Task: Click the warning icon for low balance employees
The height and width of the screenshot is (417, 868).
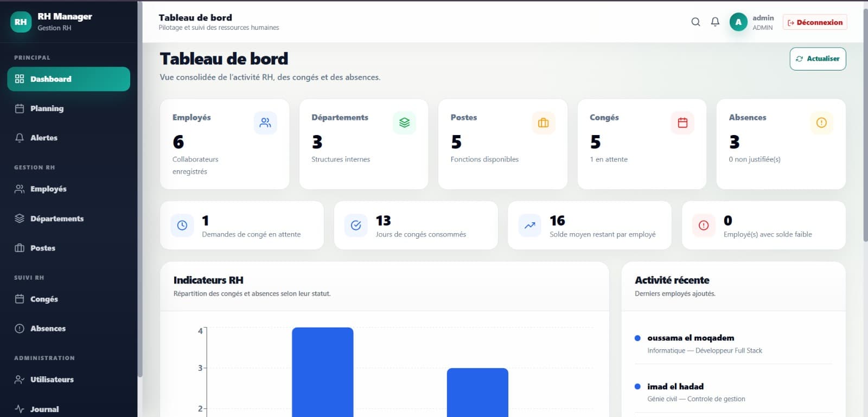Action: 704,225
